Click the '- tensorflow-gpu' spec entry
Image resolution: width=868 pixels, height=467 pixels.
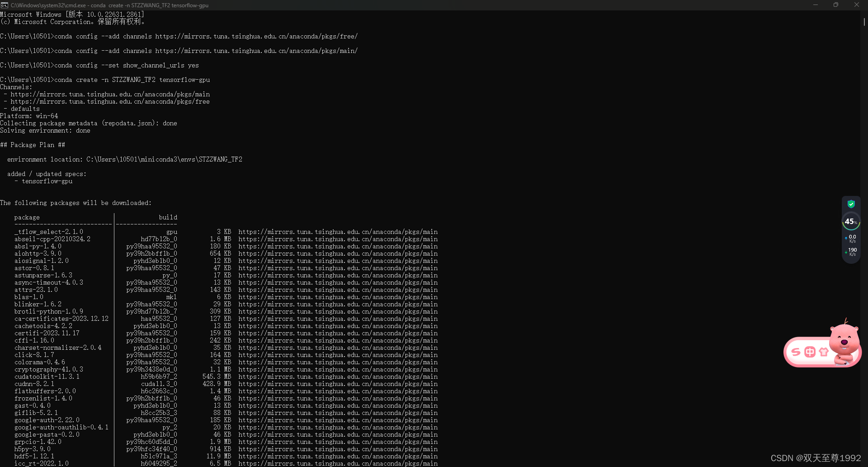[x=43, y=181]
